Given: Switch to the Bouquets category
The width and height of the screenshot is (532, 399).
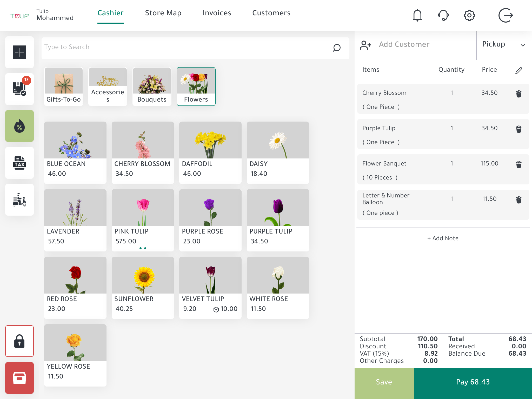Looking at the screenshot, I should (152, 86).
